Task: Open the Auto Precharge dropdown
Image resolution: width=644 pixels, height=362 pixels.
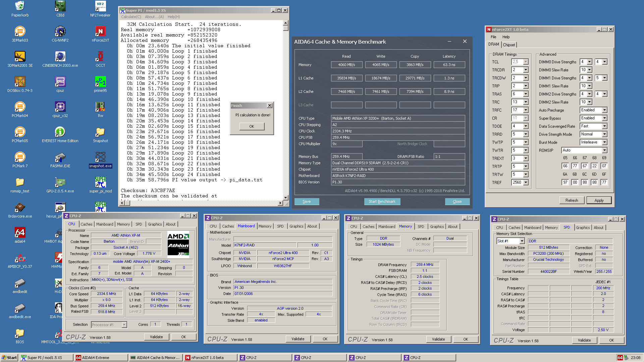Action: point(604,110)
